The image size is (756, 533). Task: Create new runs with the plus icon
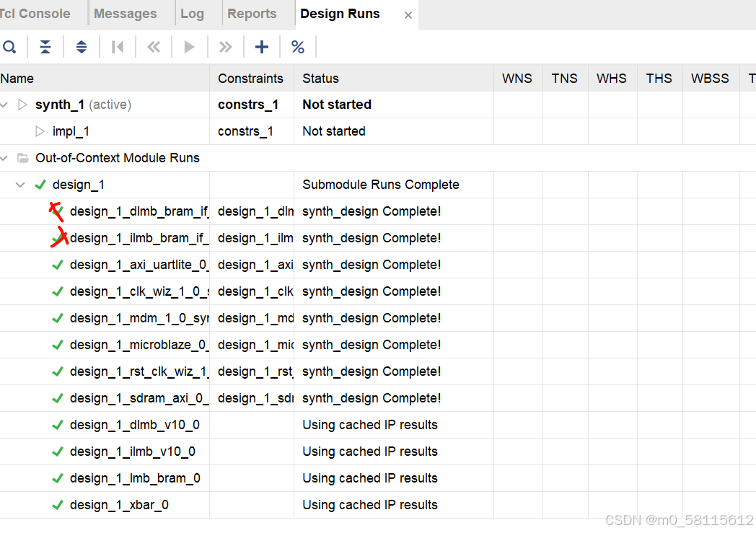point(261,47)
